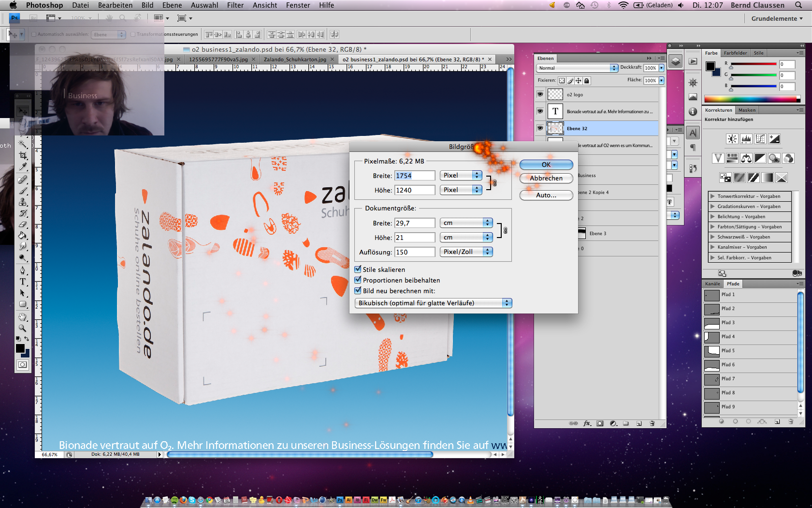Open the Filter menu
812x508 pixels.
click(235, 5)
